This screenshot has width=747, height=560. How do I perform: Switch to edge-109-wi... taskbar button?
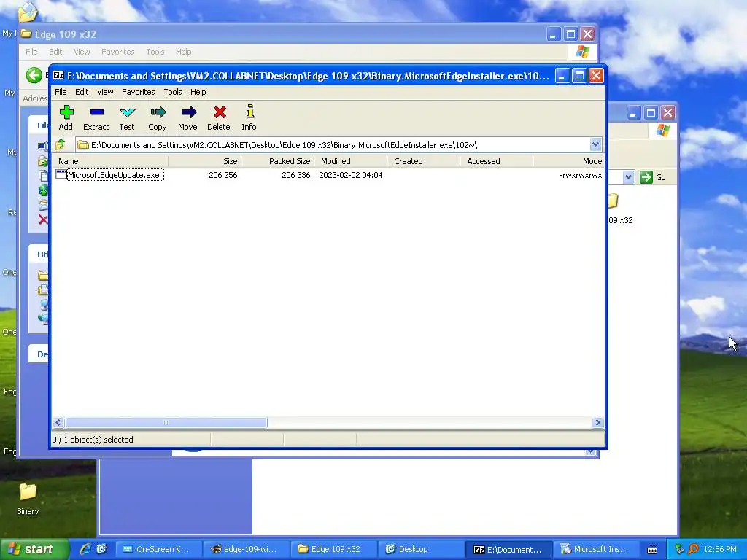coord(247,549)
